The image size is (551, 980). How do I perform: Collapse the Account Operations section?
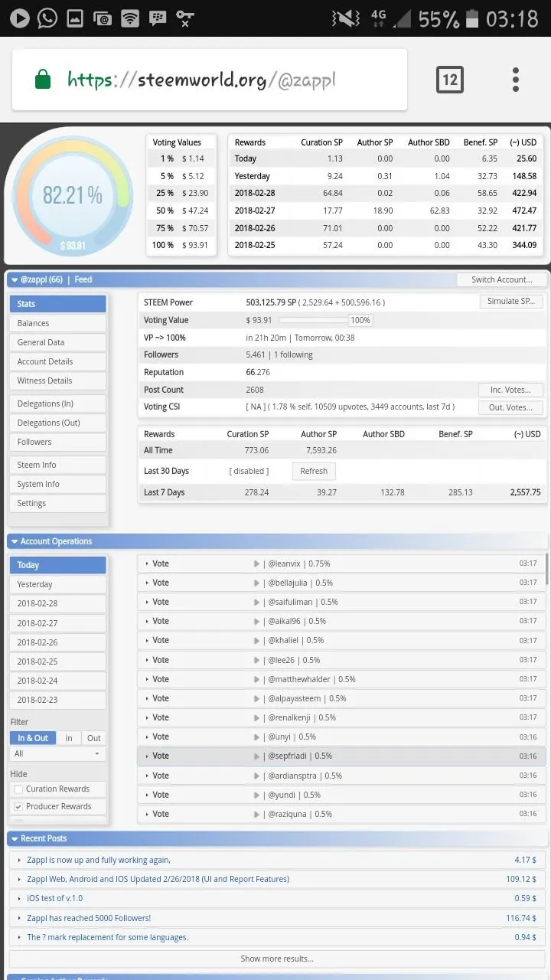click(15, 541)
